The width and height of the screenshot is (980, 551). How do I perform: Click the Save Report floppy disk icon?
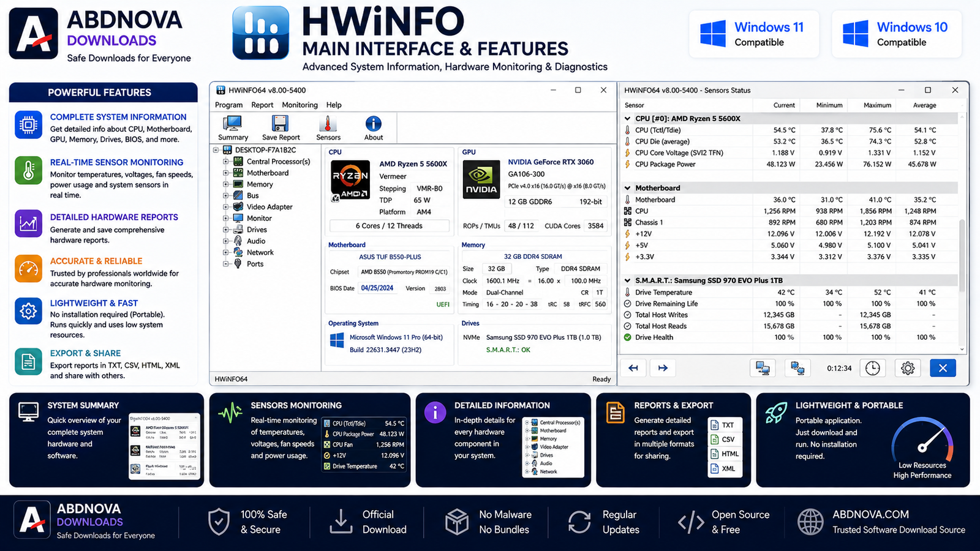coord(281,124)
